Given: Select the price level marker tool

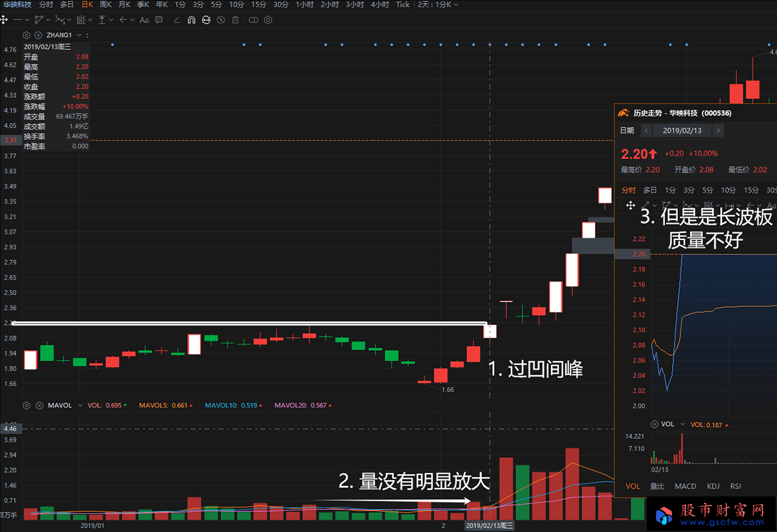Looking at the screenshot, I should tap(102, 19).
